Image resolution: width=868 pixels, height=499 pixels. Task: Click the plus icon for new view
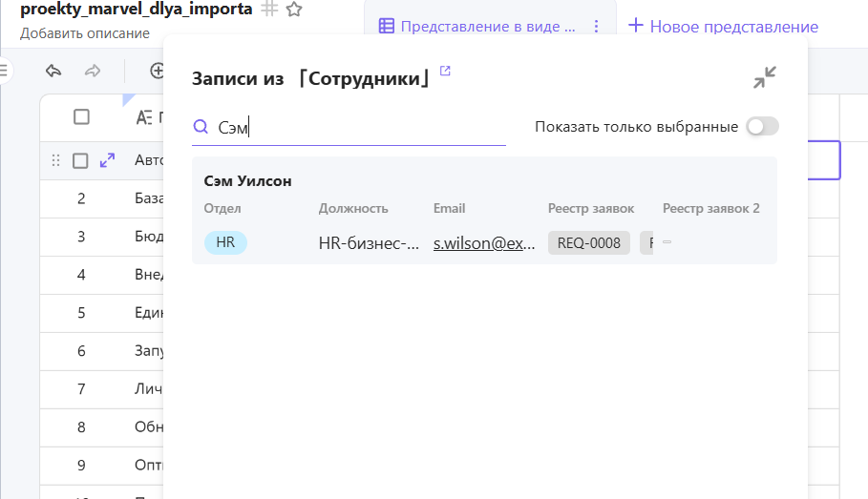click(636, 25)
